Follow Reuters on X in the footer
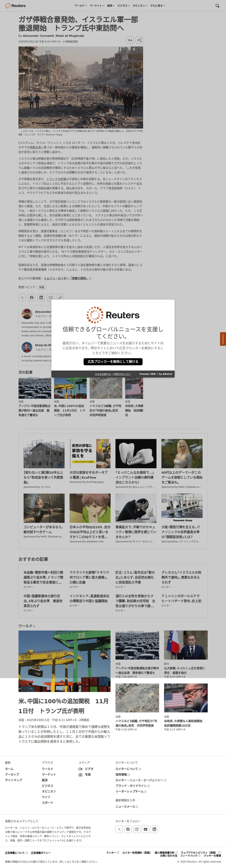 click(119, 829)
